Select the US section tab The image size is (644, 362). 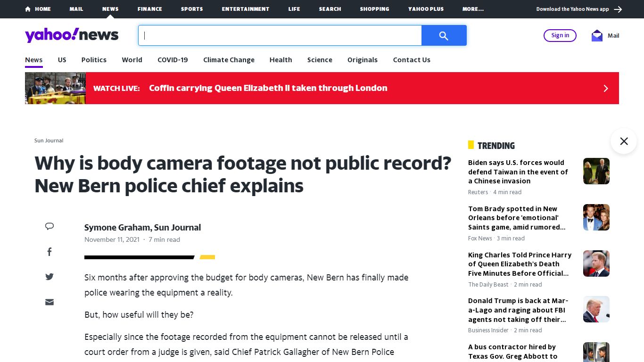[x=62, y=60]
